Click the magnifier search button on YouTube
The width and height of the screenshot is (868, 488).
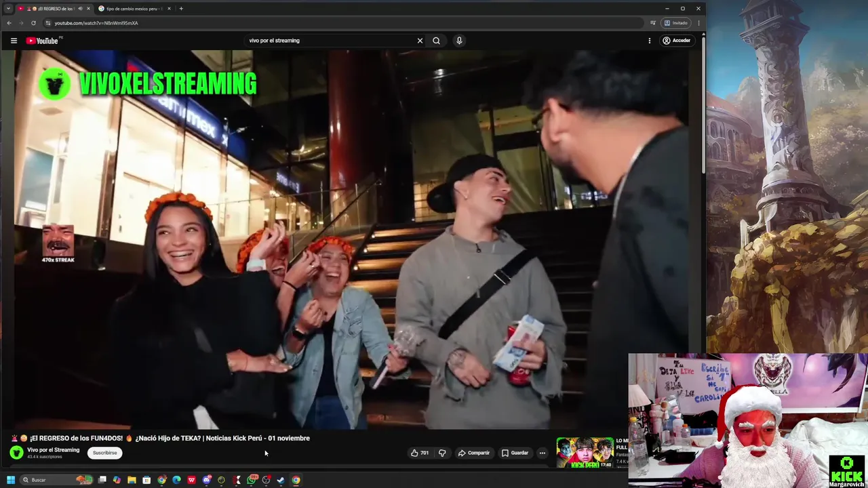436,41
